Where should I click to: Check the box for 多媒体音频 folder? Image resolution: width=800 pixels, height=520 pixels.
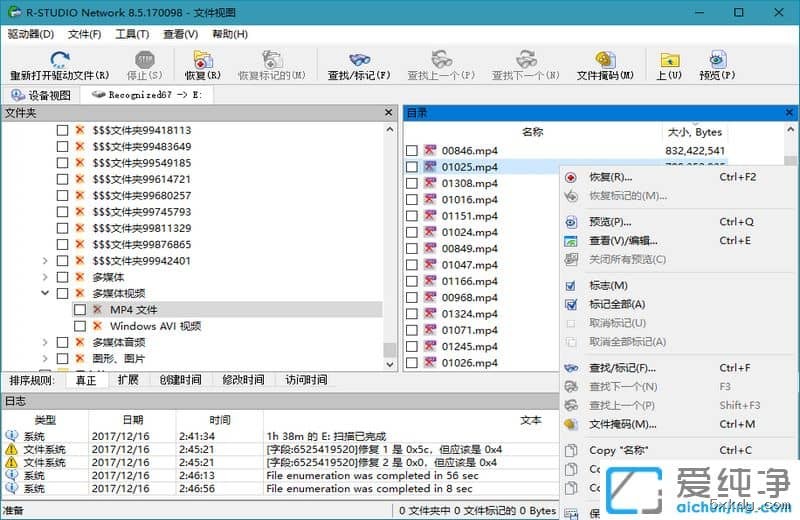pos(62,342)
